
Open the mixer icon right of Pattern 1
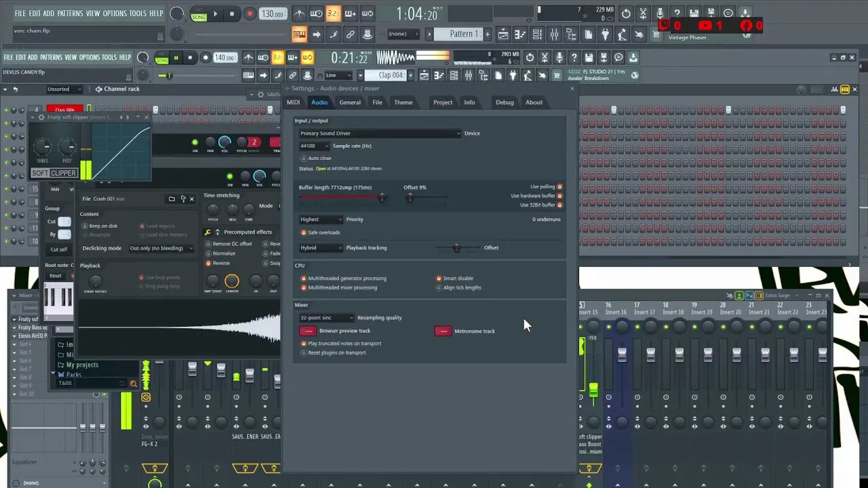click(555, 34)
